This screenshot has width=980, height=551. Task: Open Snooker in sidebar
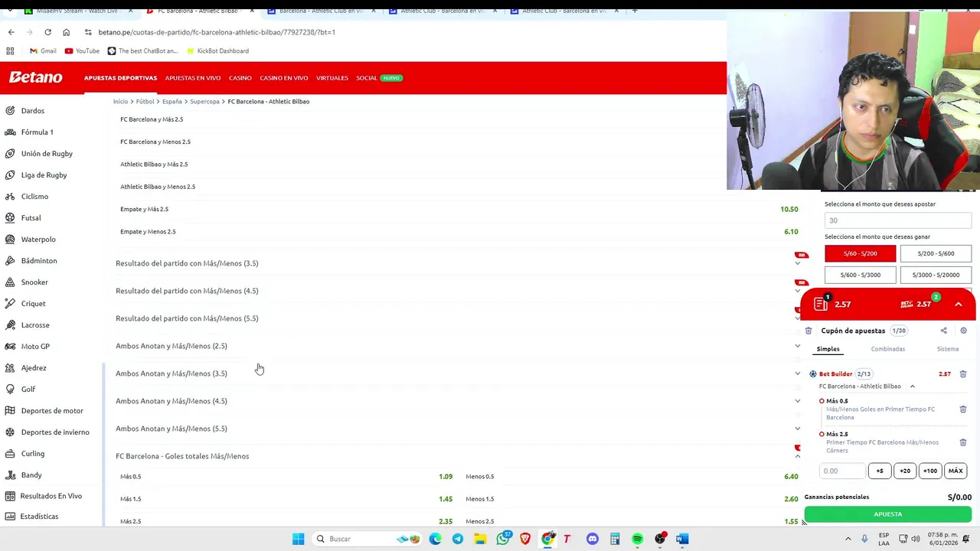pos(34,282)
